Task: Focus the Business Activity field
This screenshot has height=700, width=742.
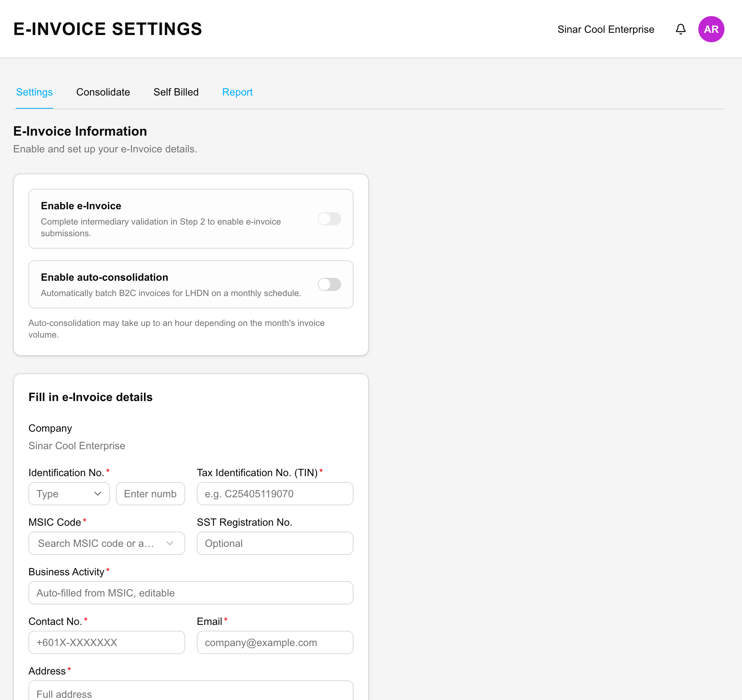Action: [x=191, y=593]
